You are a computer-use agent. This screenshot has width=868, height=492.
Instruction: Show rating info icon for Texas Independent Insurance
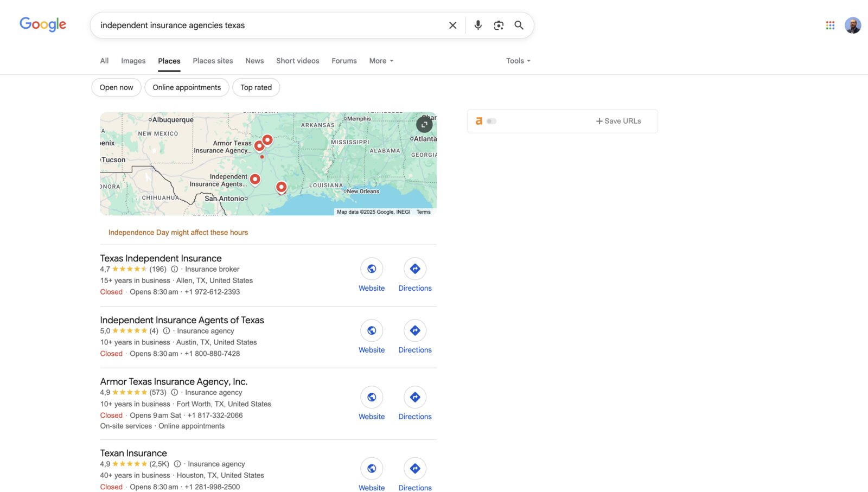(175, 269)
